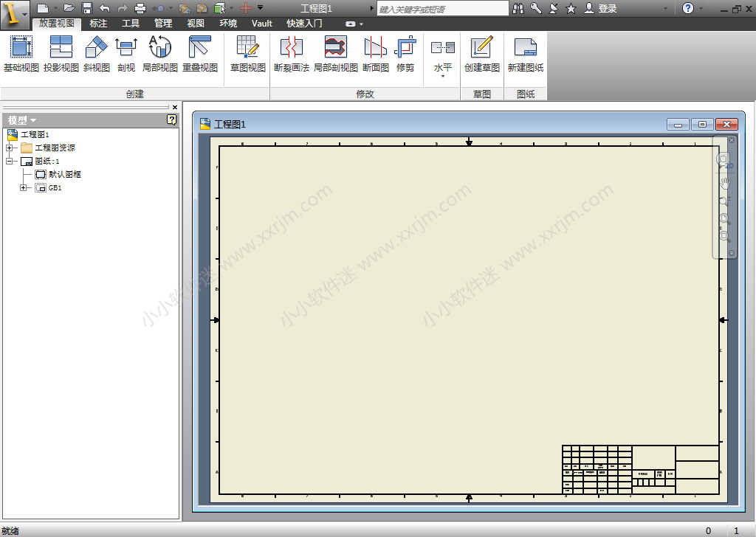The image size is (756, 537).
Task: Click the save icon in quick access toolbar
Action: [x=87, y=8]
